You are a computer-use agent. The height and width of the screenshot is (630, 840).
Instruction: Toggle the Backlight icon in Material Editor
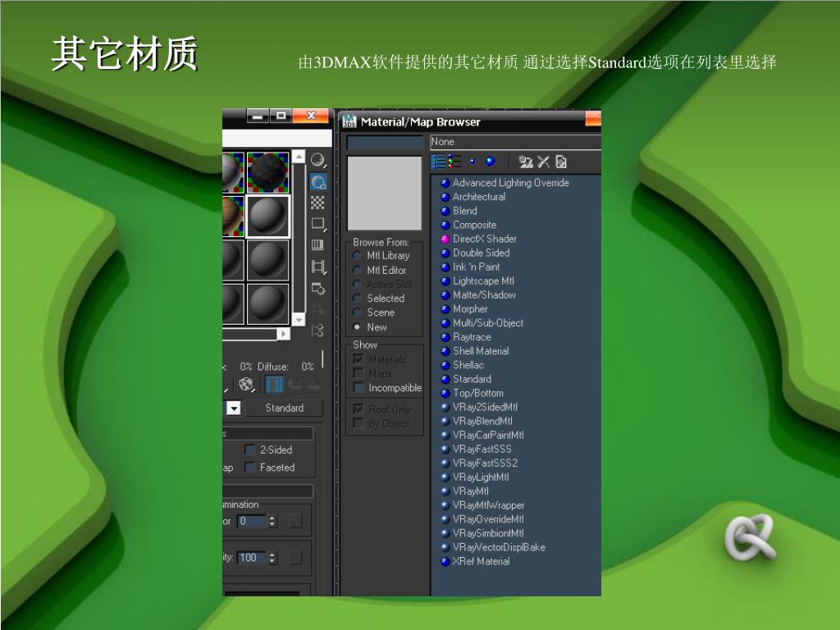[317, 181]
